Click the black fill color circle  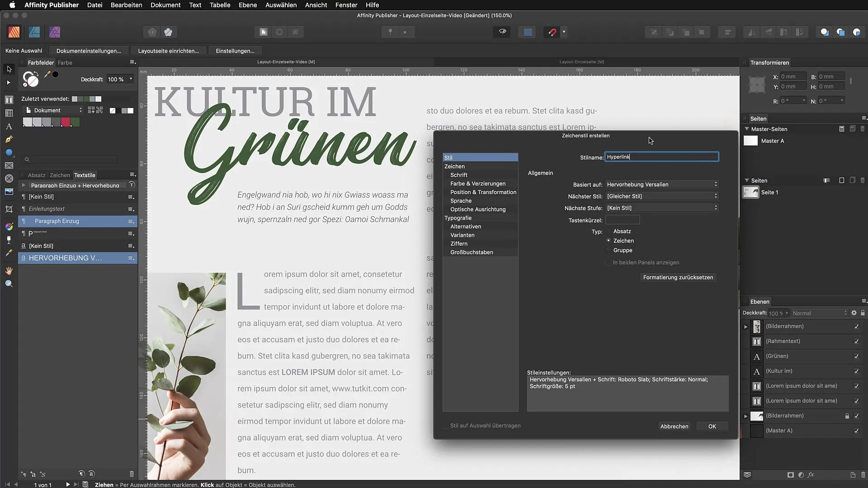click(x=56, y=75)
